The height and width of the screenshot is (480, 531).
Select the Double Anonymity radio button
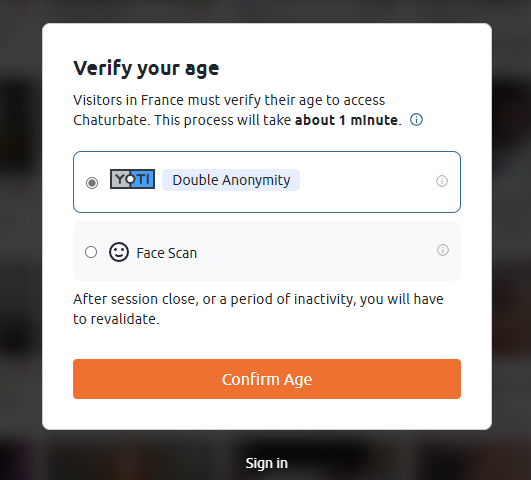pyautogui.click(x=92, y=183)
